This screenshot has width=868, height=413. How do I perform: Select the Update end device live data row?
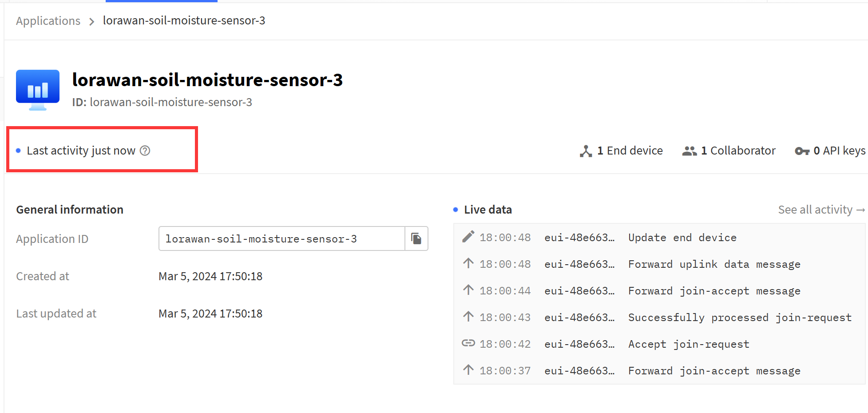tap(659, 237)
